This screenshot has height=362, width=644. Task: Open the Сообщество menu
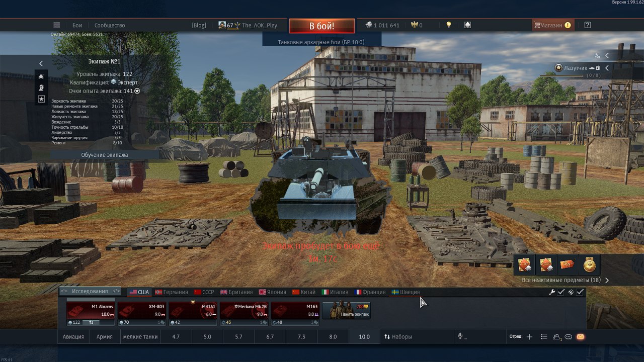coord(110,25)
